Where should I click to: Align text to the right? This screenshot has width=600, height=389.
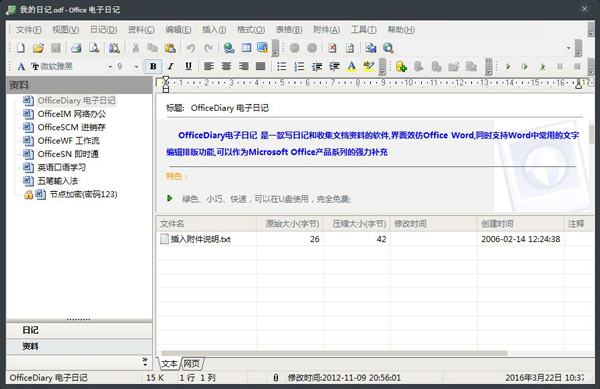point(243,67)
